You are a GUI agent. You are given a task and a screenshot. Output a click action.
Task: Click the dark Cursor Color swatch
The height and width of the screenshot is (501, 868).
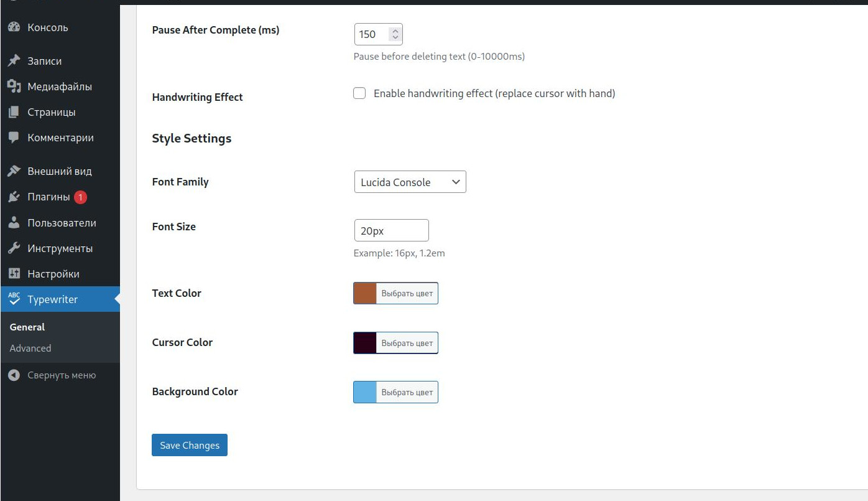point(365,343)
